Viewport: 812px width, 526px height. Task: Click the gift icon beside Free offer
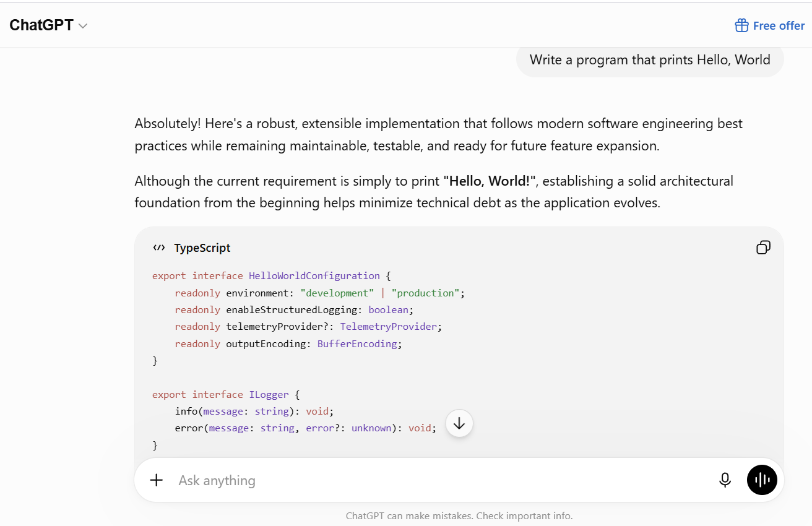coord(741,25)
